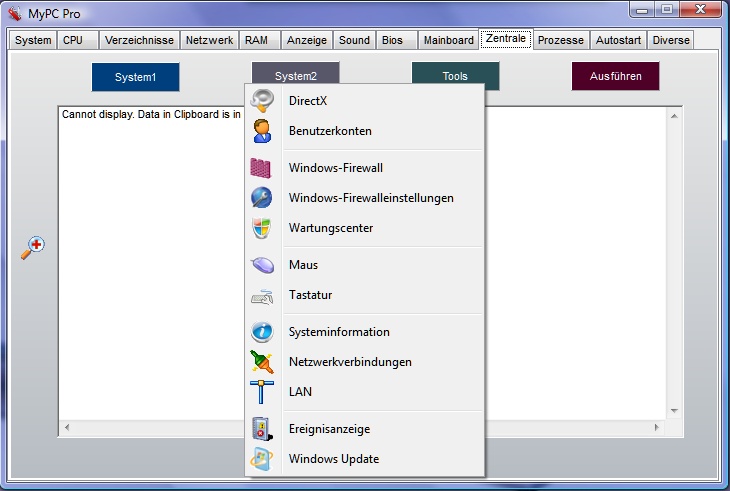The image size is (730, 491).
Task: Click the horizontal scroll right arrow
Action: coord(657,427)
